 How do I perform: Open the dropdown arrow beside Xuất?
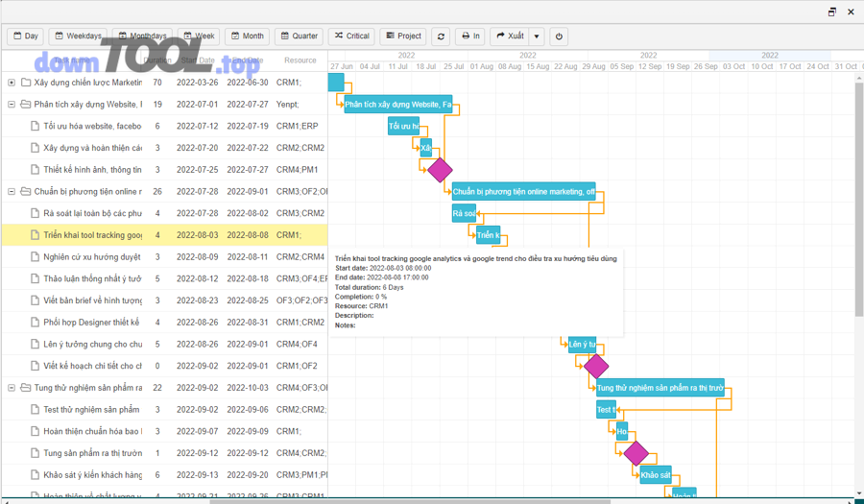[x=537, y=36]
